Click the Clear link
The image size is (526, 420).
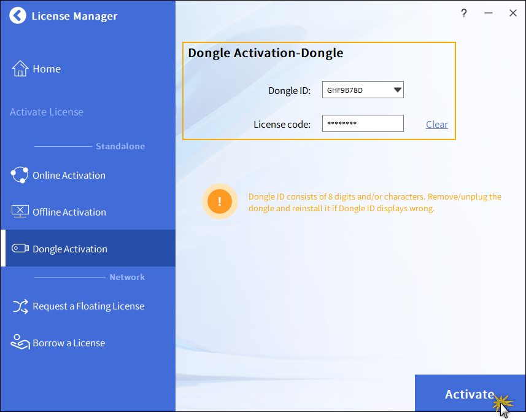[436, 124]
